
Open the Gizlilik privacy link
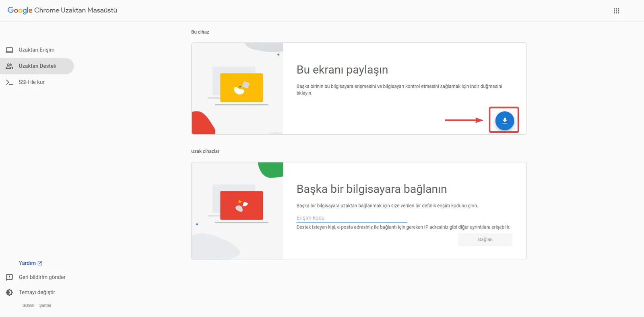28,305
